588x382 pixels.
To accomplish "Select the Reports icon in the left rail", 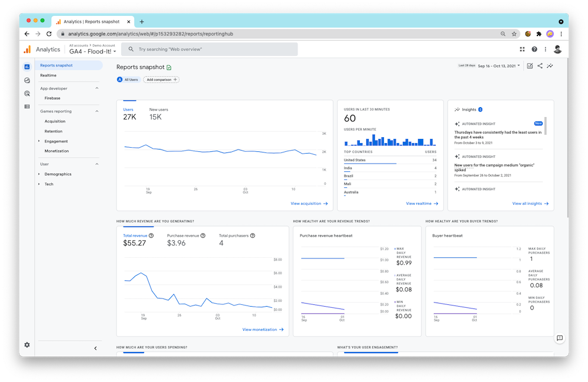I will pyautogui.click(x=26, y=67).
